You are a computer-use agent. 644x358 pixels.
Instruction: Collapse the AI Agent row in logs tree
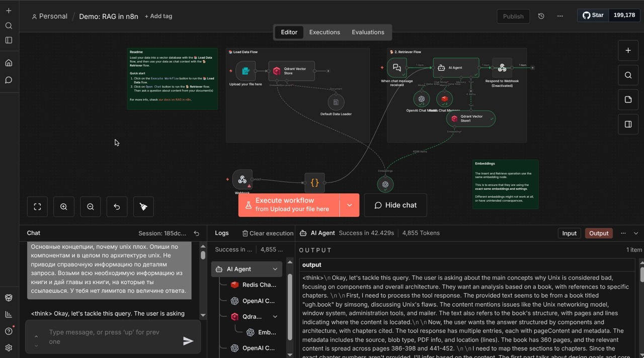tap(275, 269)
